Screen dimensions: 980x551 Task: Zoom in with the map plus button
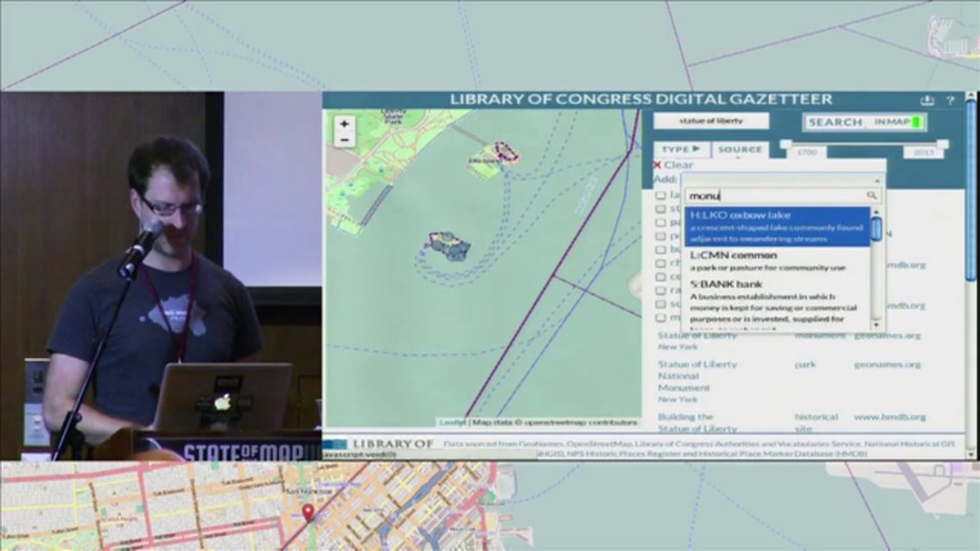tap(344, 124)
